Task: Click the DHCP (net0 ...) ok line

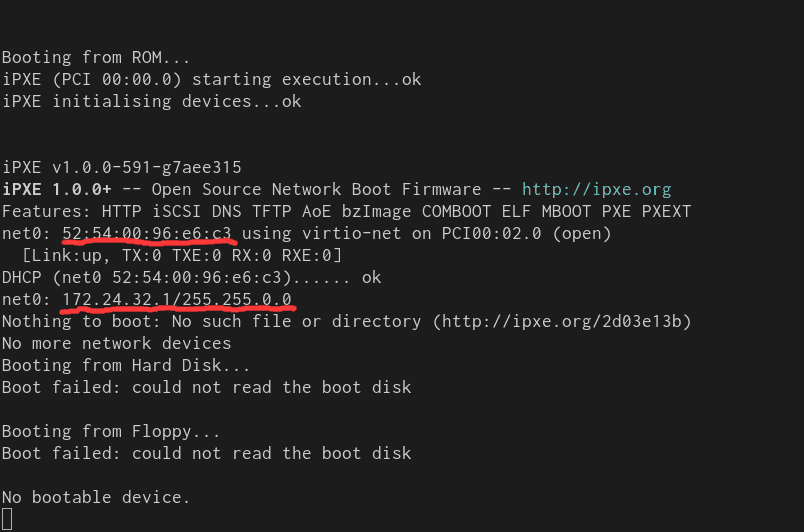Action: (x=191, y=278)
